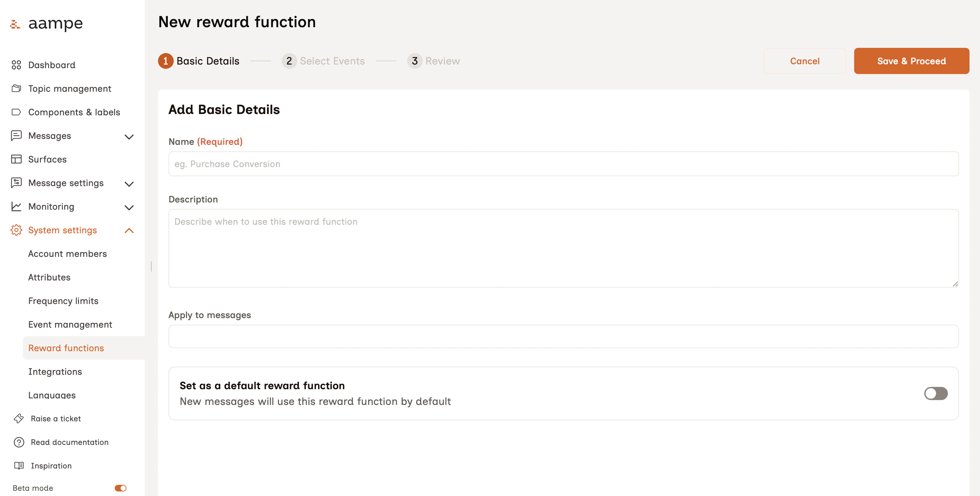
Task: Open Reward functions settings page
Action: [66, 348]
